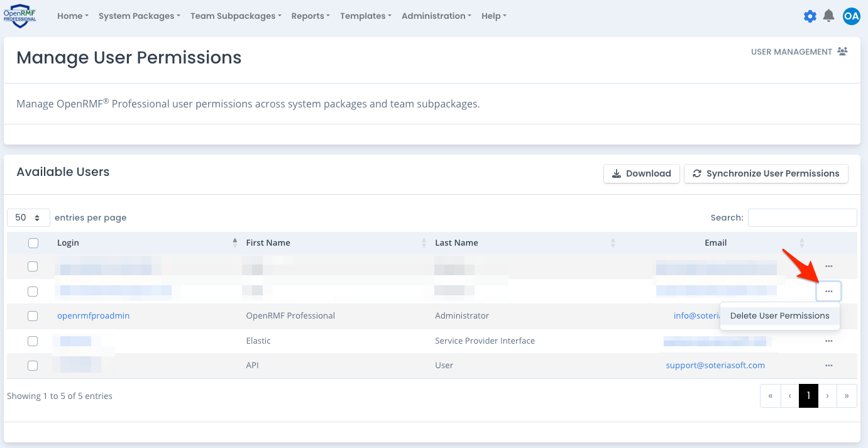The height and width of the screenshot is (448, 868).
Task: Open actions ellipsis for Elastic row
Action: 828,341
